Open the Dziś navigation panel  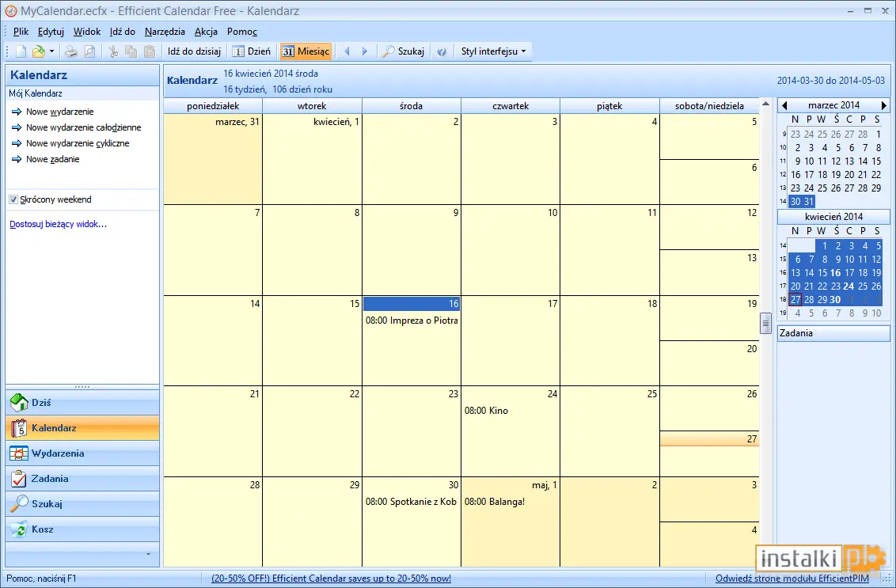coord(82,402)
